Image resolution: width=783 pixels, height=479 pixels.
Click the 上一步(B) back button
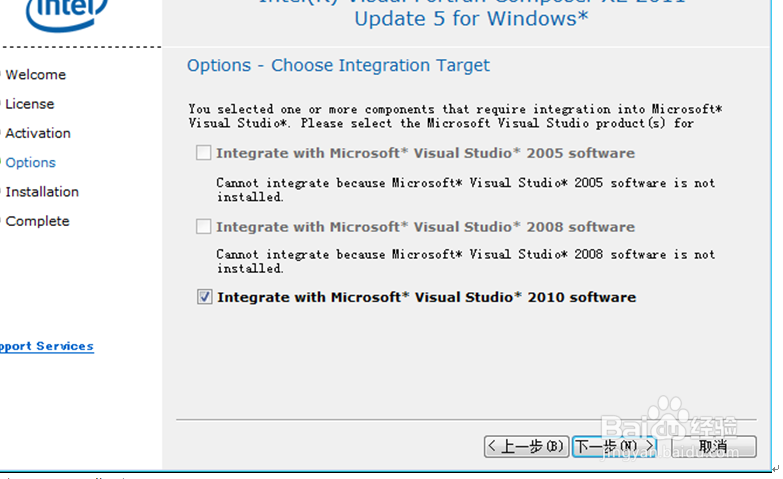pos(526,446)
